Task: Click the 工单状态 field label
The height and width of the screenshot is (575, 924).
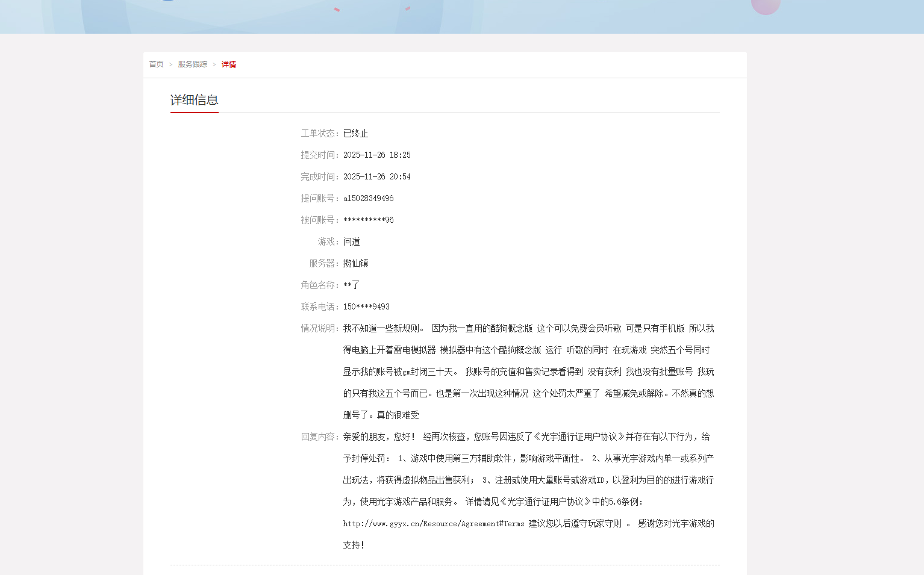Action: click(320, 134)
